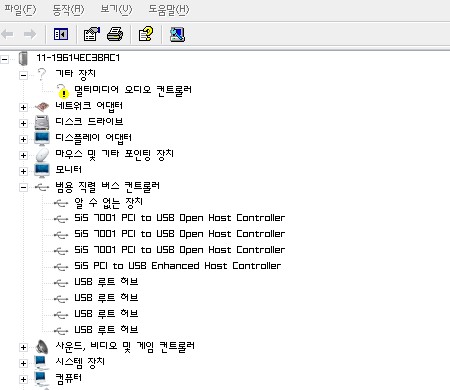Click the USB icon of 범용 직렬 버스 컨트롤러
Screen dimensions: 450x390
(42, 187)
